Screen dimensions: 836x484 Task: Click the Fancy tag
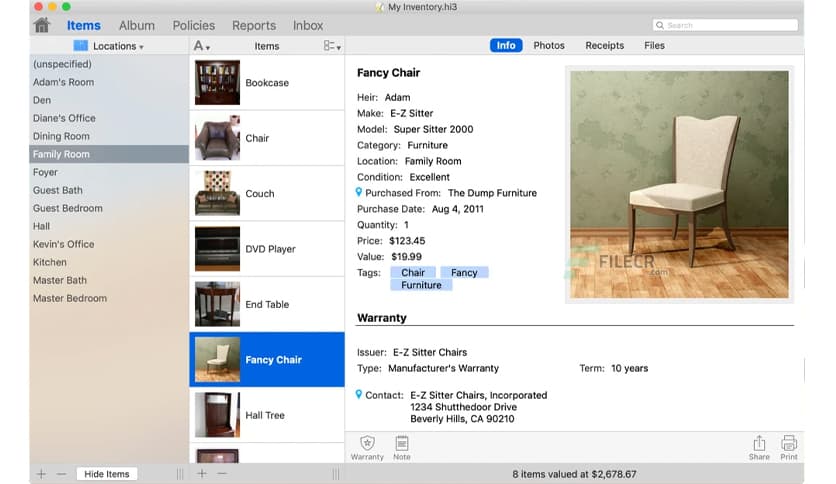tap(464, 272)
